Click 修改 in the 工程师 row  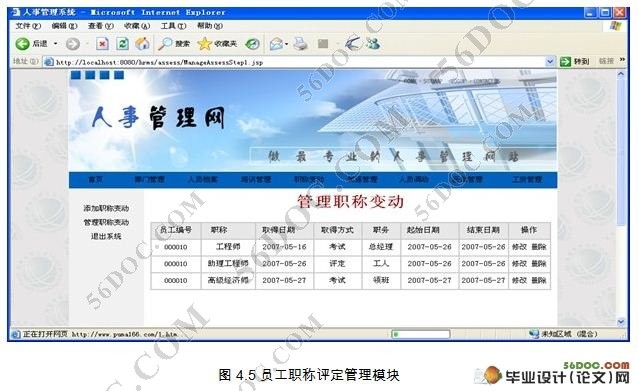(519, 247)
